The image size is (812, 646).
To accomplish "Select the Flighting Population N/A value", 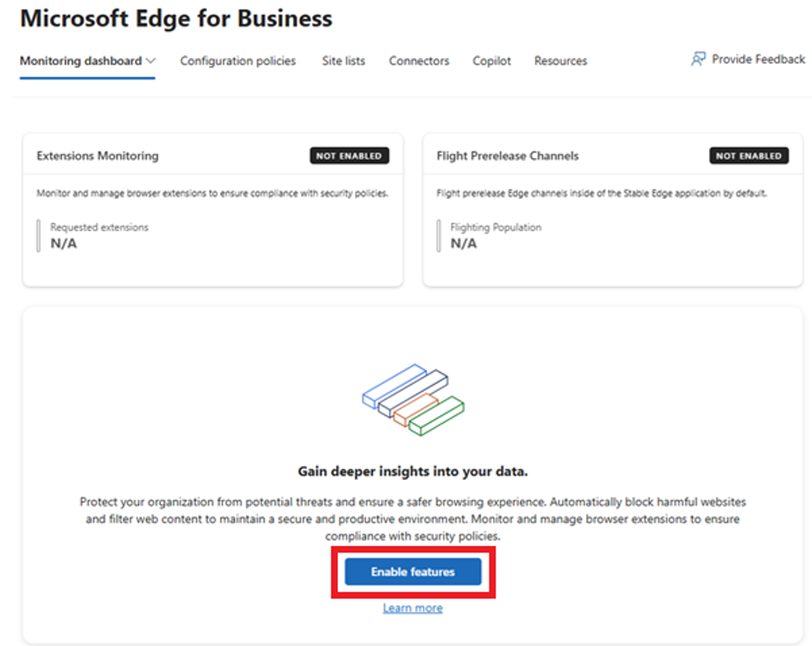I will coord(464,244).
